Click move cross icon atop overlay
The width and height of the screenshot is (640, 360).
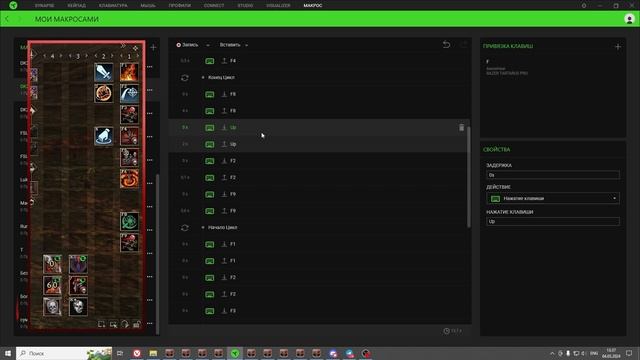pos(135,48)
